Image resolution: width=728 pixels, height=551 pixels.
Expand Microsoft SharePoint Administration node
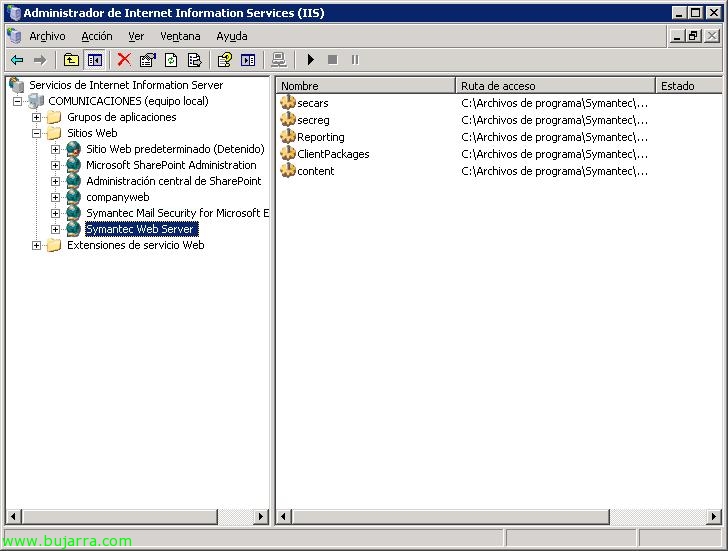(55, 165)
